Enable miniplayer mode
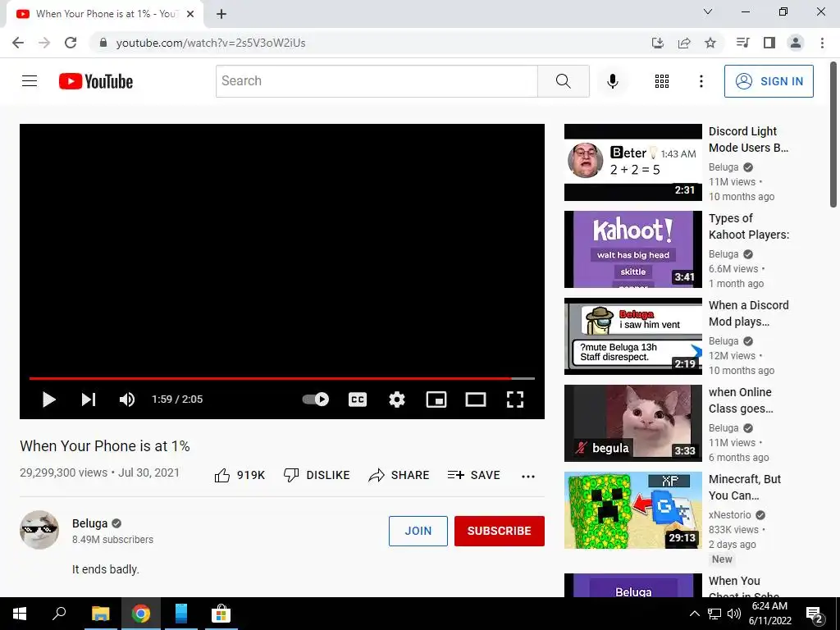 436,399
